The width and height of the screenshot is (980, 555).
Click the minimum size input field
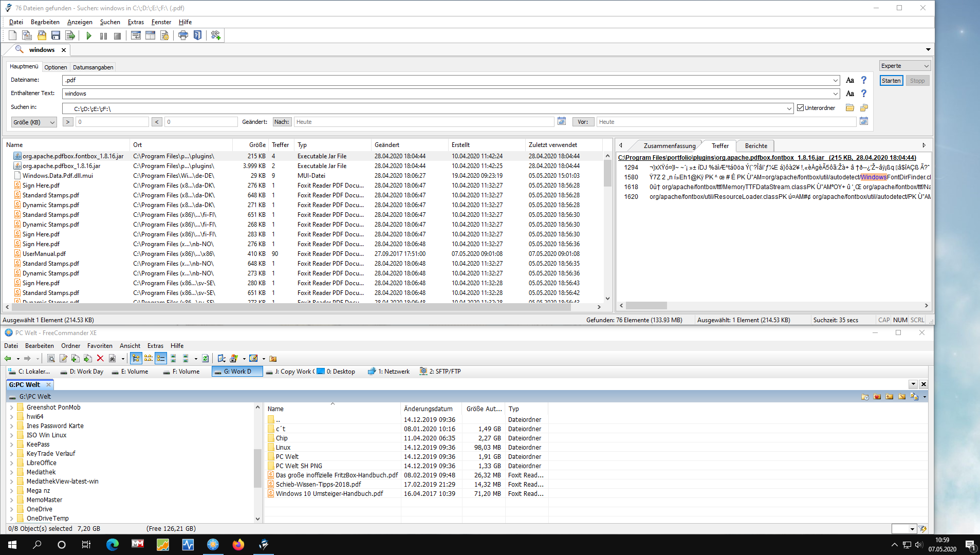pyautogui.click(x=112, y=122)
